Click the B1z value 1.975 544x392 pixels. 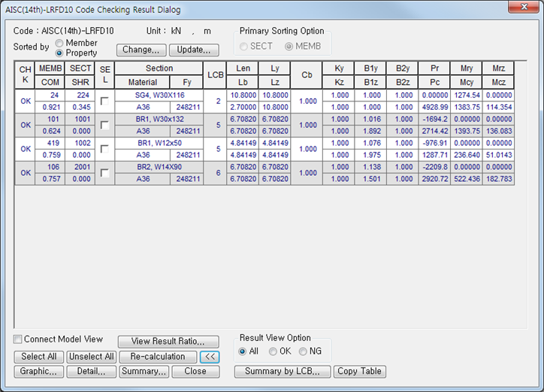[370, 155]
